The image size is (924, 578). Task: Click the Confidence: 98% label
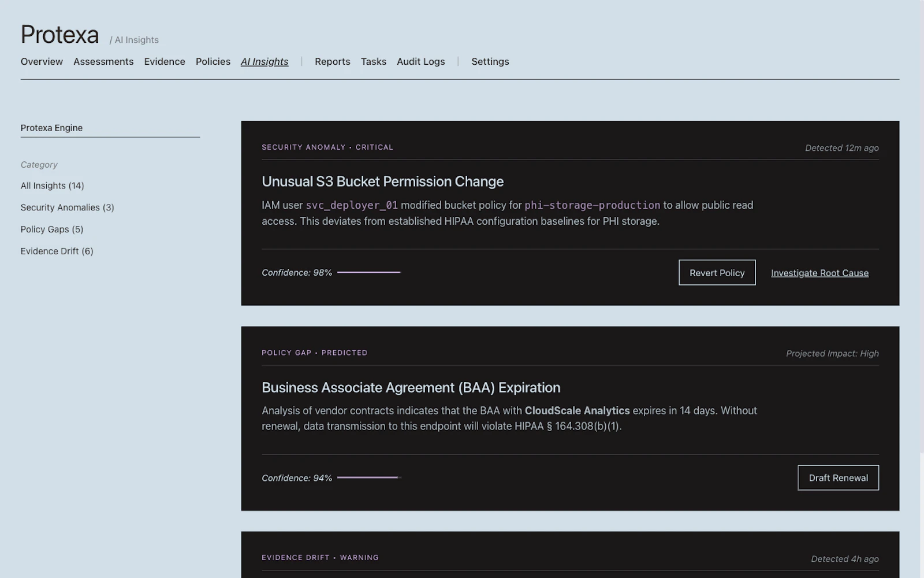297,272
